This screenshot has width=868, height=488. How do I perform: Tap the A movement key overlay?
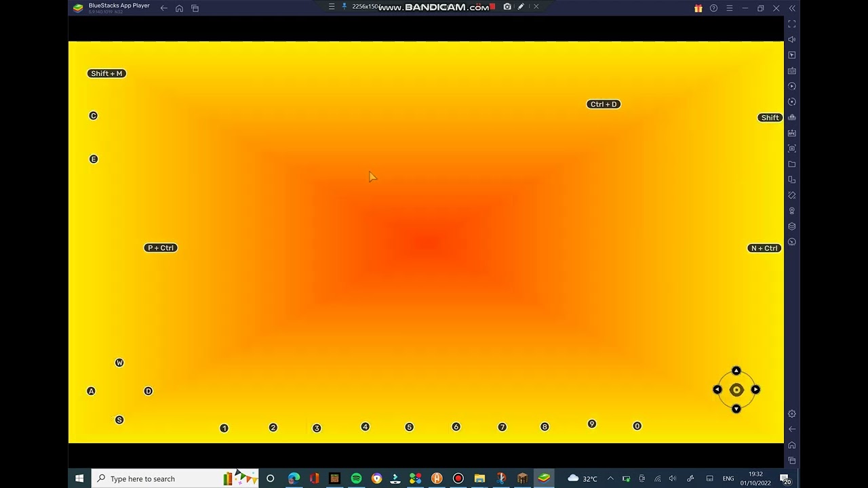91,391
